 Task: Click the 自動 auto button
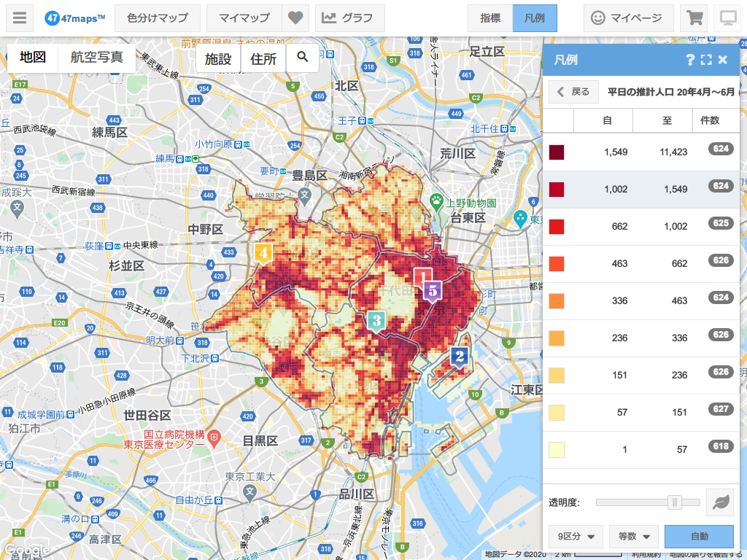[x=699, y=537]
